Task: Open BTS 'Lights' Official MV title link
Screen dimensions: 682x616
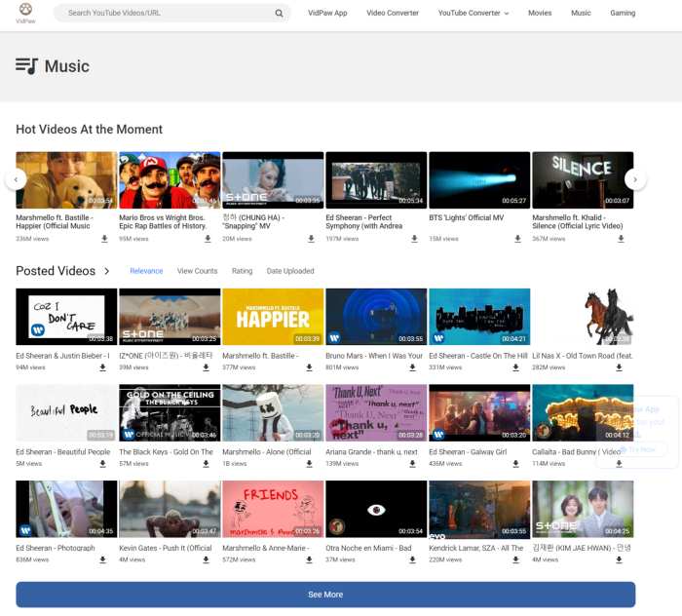Action: pos(467,217)
